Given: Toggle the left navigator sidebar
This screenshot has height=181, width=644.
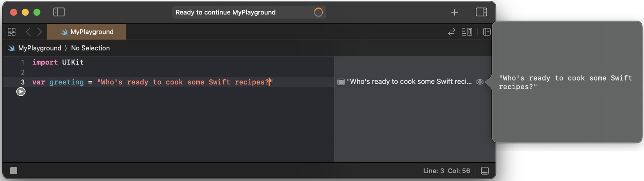Looking at the screenshot, I should [59, 12].
